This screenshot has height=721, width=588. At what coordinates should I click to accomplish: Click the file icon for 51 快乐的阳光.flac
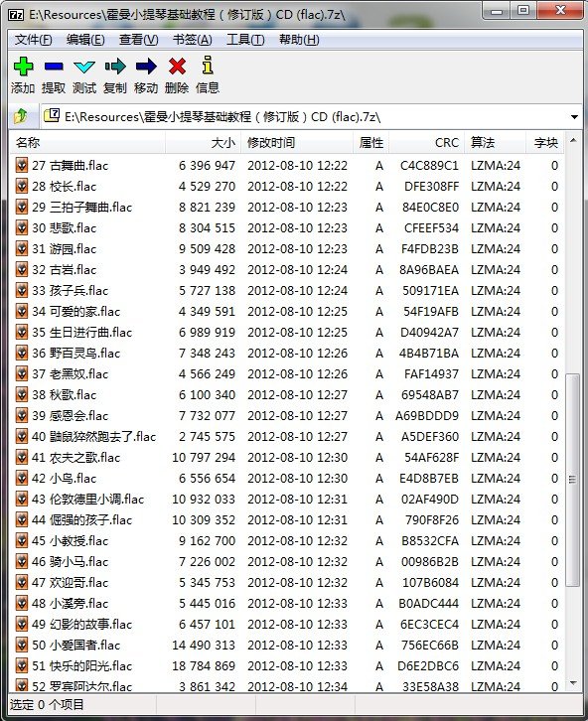22,665
